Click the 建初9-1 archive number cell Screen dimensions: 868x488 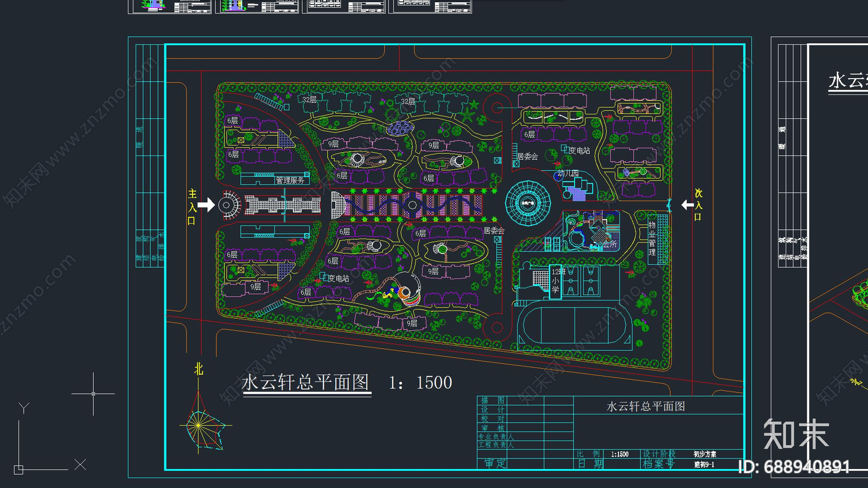pos(705,465)
